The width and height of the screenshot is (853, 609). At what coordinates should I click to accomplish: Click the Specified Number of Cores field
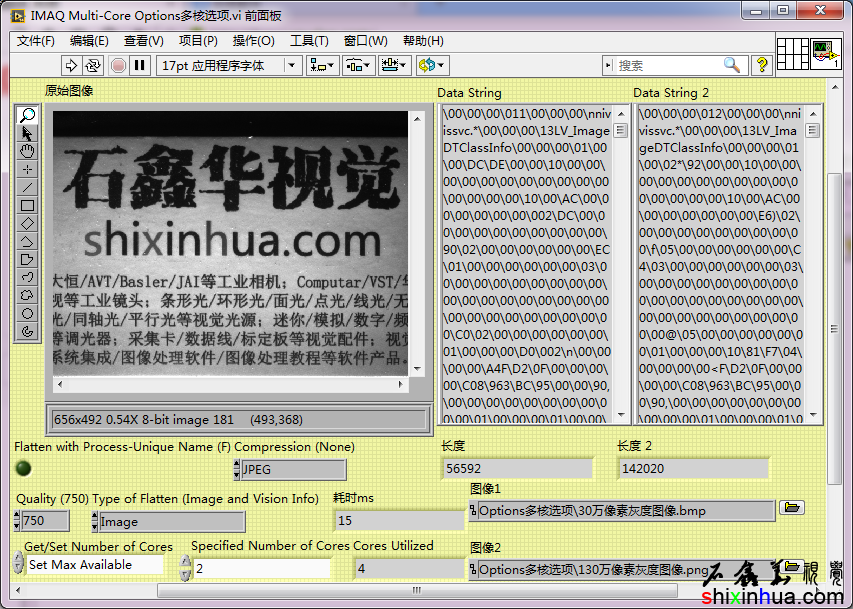click(x=260, y=568)
